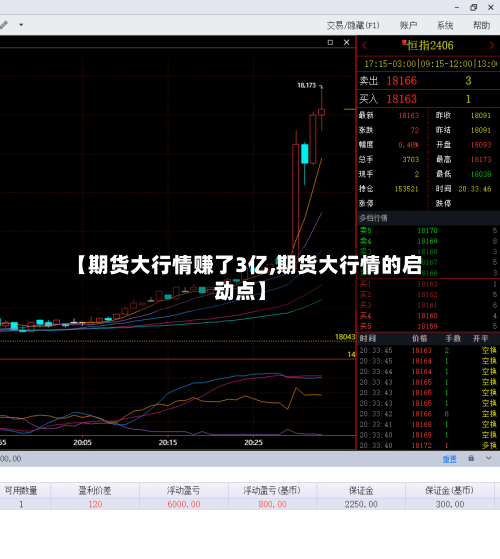
Task: Select the 120 profit spread cell
Action: 95,504
